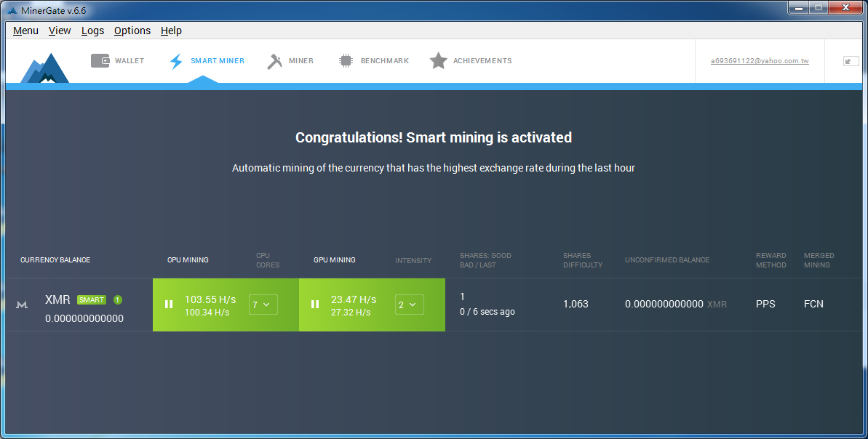
Task: Click the Currency Balance column header
Action: pos(55,260)
